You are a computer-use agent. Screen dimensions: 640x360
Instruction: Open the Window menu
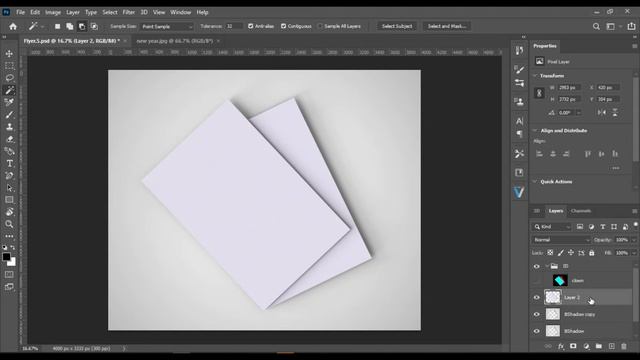click(180, 12)
